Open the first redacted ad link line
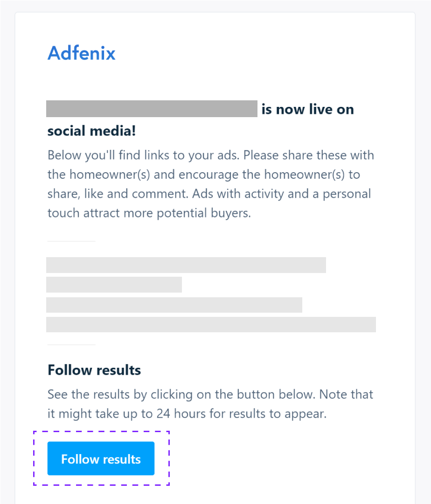This screenshot has height=504, width=431. pos(186,265)
